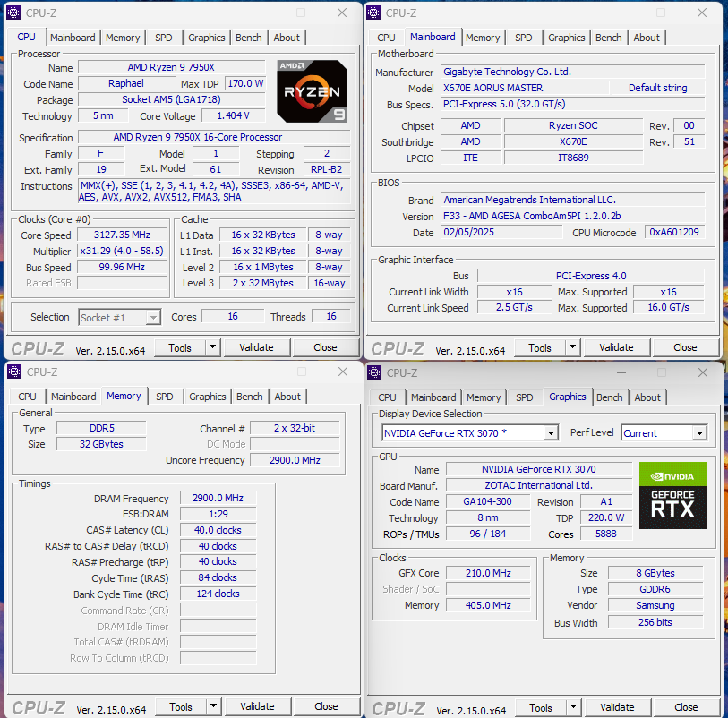Click CPU-Z app icon in Graphics window title bar

374,372
